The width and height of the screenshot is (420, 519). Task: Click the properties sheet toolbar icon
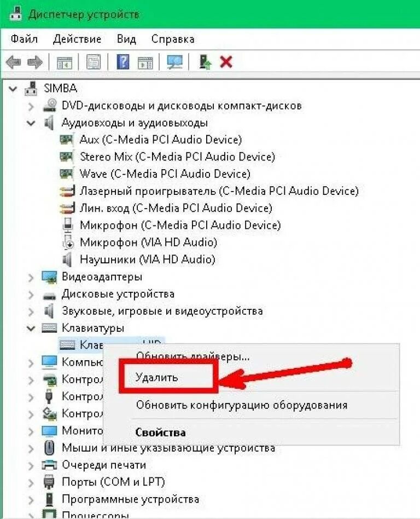(94, 61)
